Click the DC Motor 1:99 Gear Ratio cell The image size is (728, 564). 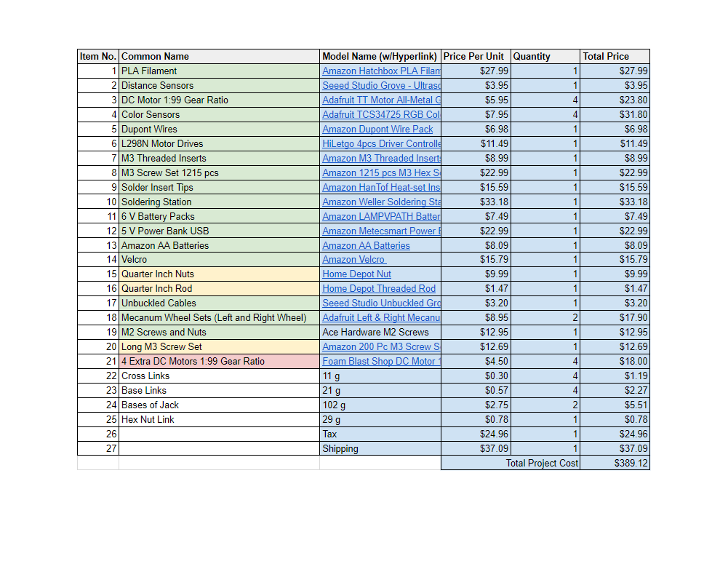click(x=219, y=100)
